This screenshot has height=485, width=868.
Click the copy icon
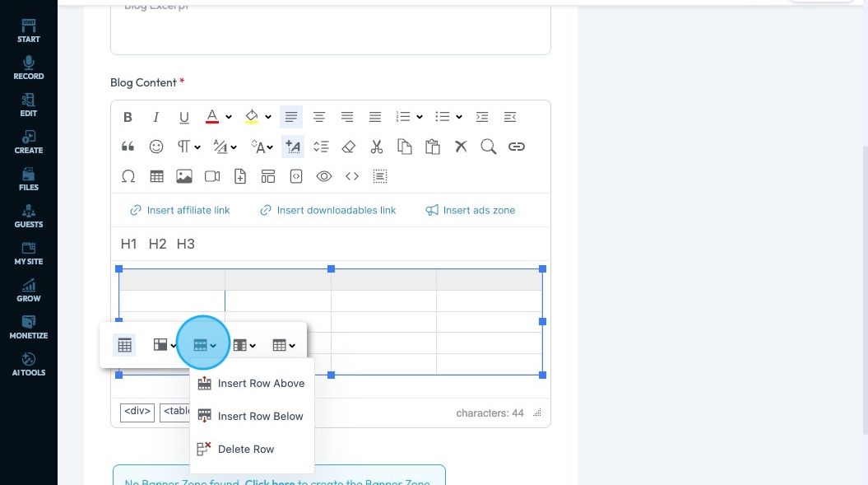click(405, 147)
